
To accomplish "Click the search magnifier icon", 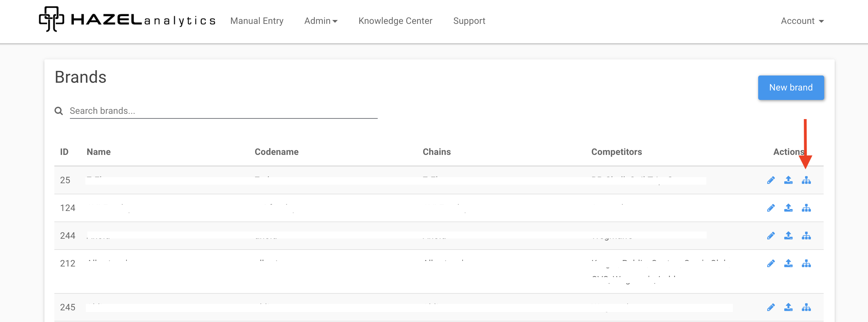I will pos(59,111).
